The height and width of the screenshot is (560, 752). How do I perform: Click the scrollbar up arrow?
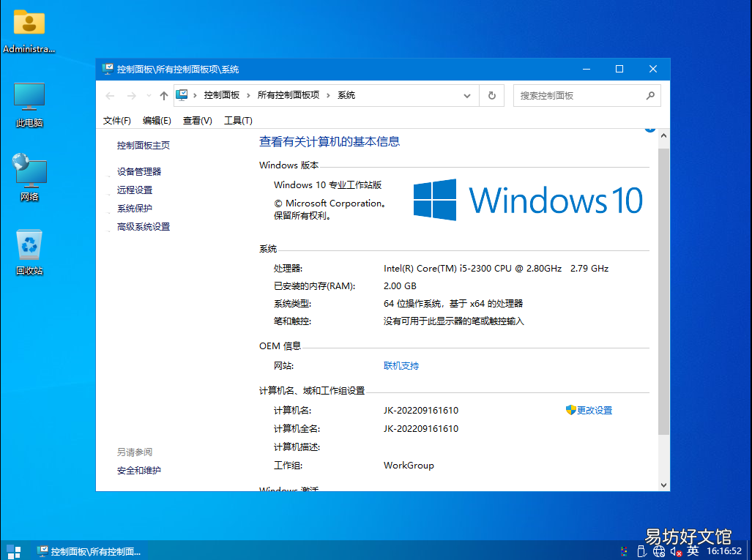(x=663, y=135)
